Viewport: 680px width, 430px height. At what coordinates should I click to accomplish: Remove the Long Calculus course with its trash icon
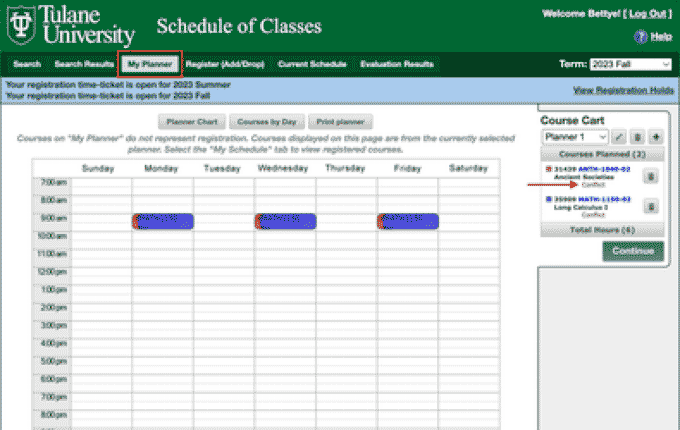pos(651,207)
